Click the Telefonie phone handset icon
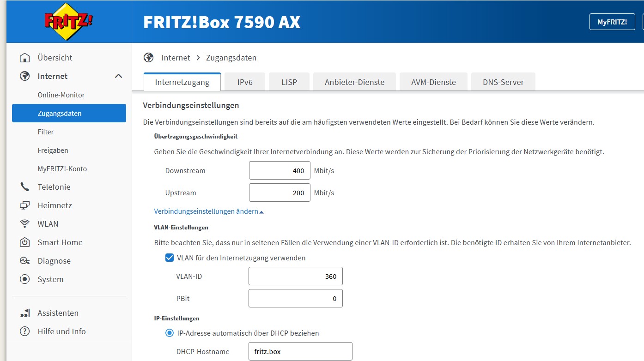This screenshot has height=361, width=644. click(x=24, y=187)
